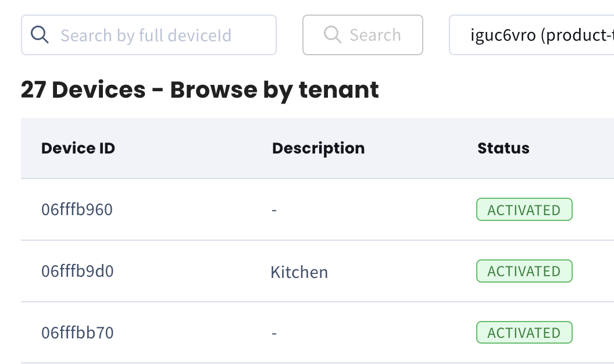Click the '27 Devices - Browse by tenant' heading

click(x=199, y=90)
